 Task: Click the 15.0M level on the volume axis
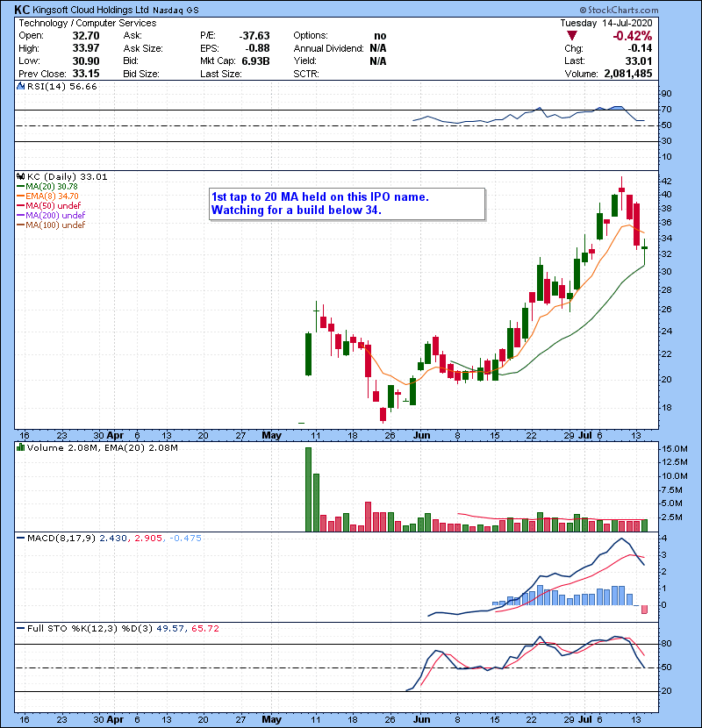point(675,449)
